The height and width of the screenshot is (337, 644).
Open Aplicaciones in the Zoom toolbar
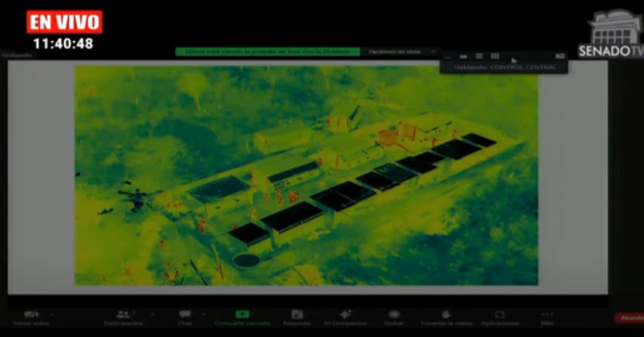coord(500,318)
